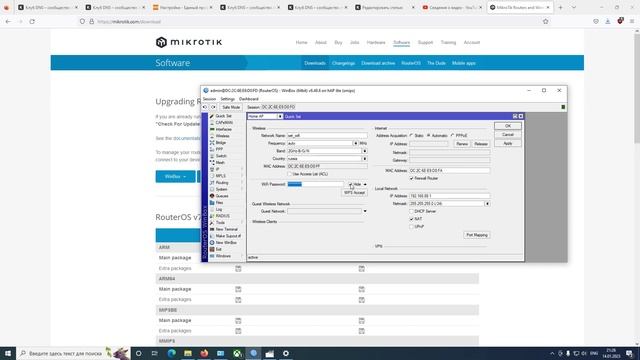Screen dimensions: 640x360
Task: Open the Settings menu in WinBox
Action: [x=227, y=99]
